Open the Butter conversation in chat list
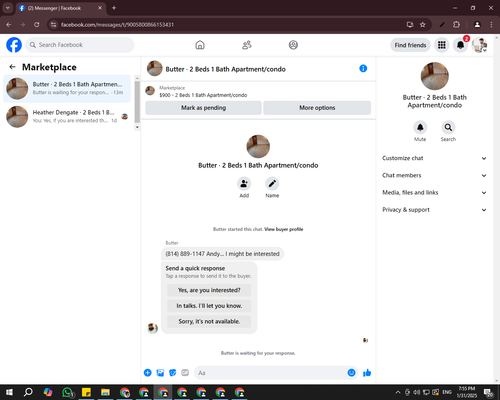Image resolution: width=500 pixels, height=400 pixels. point(67,88)
